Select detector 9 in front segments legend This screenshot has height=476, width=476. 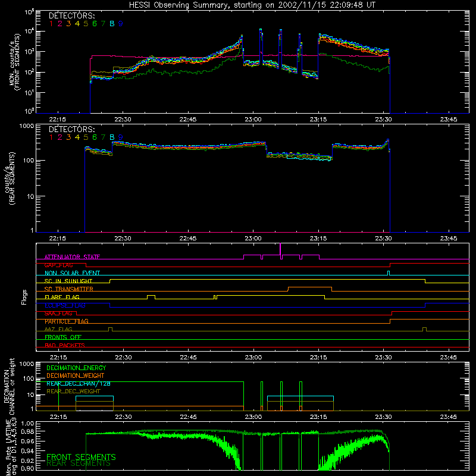121,23
